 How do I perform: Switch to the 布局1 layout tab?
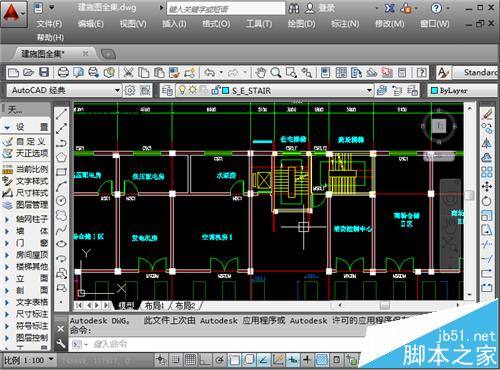tap(154, 305)
